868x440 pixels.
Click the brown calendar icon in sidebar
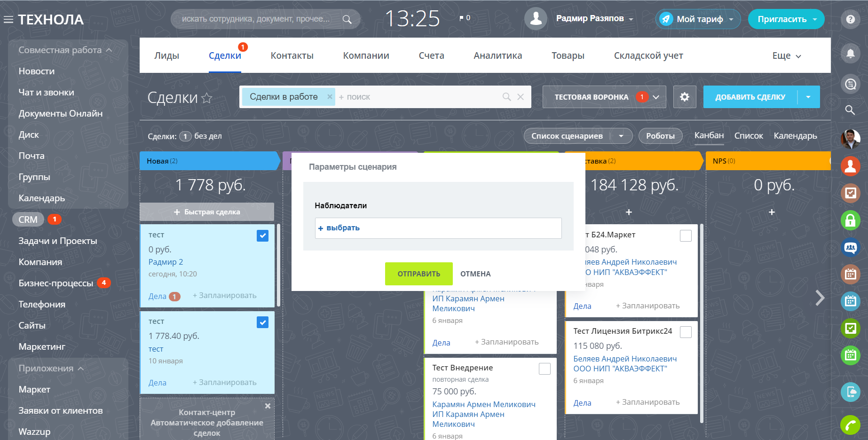pos(851,274)
